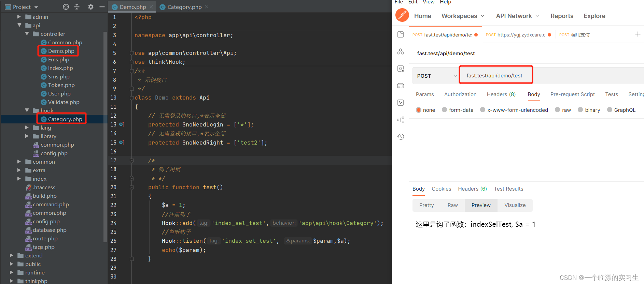Expand the library folder
Viewport: 644px width, 284px height.
click(27, 136)
